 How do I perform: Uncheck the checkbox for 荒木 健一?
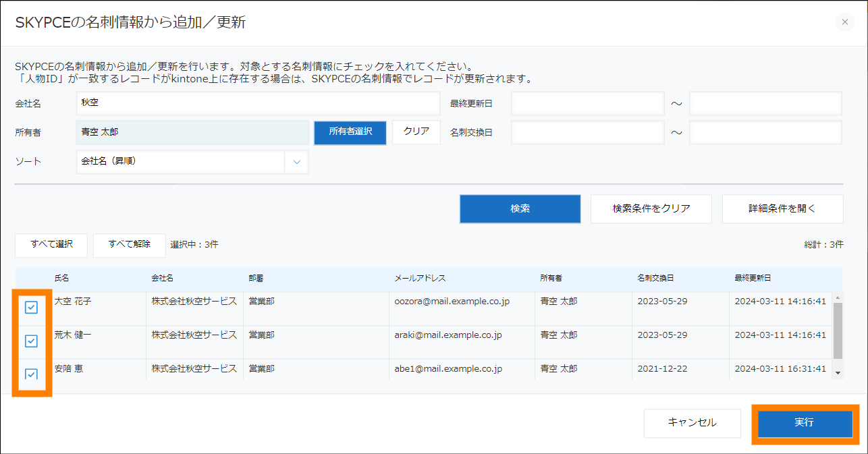click(31, 341)
